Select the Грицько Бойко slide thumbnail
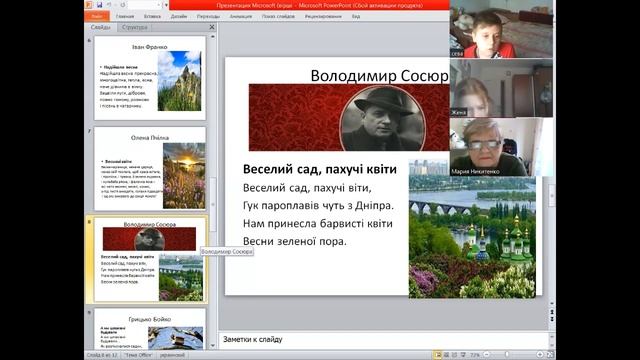640x360 pixels. point(150,329)
